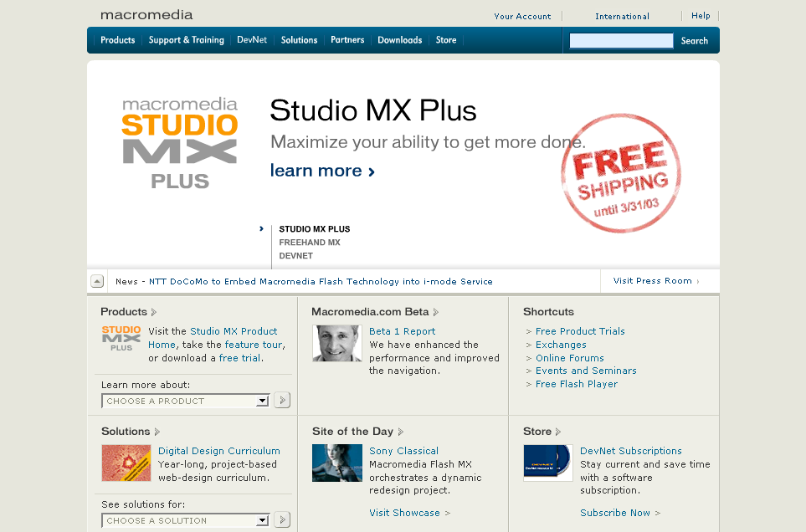The width and height of the screenshot is (806, 532).
Task: Click the arrow next to Store heading
Action: tap(558, 432)
